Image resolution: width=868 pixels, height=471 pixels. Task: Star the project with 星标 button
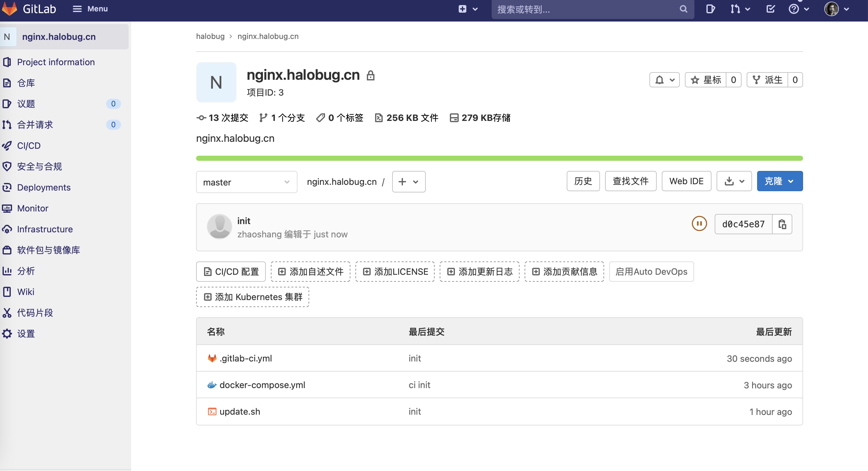coord(705,80)
